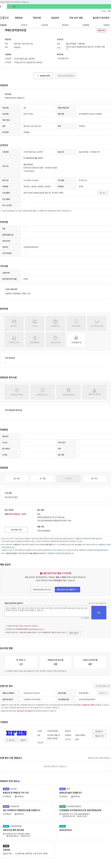Click the EFES company logo
Screen dimensions: 111x868
(16, 733)
